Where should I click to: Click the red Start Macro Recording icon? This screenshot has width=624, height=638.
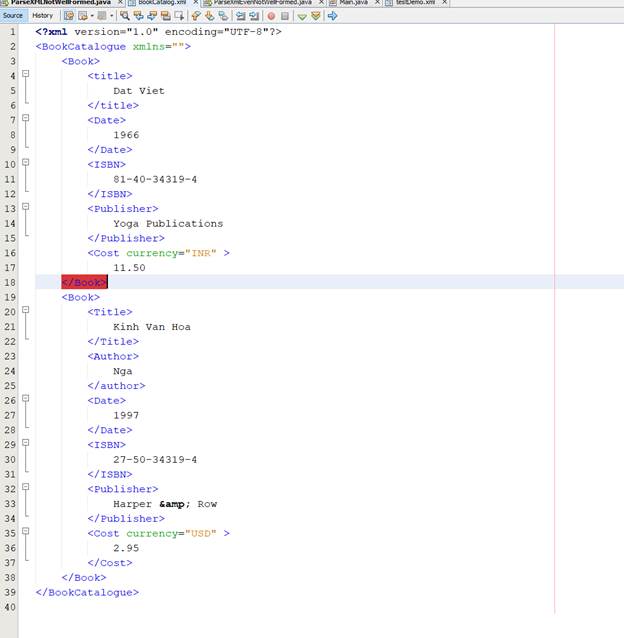(271, 16)
